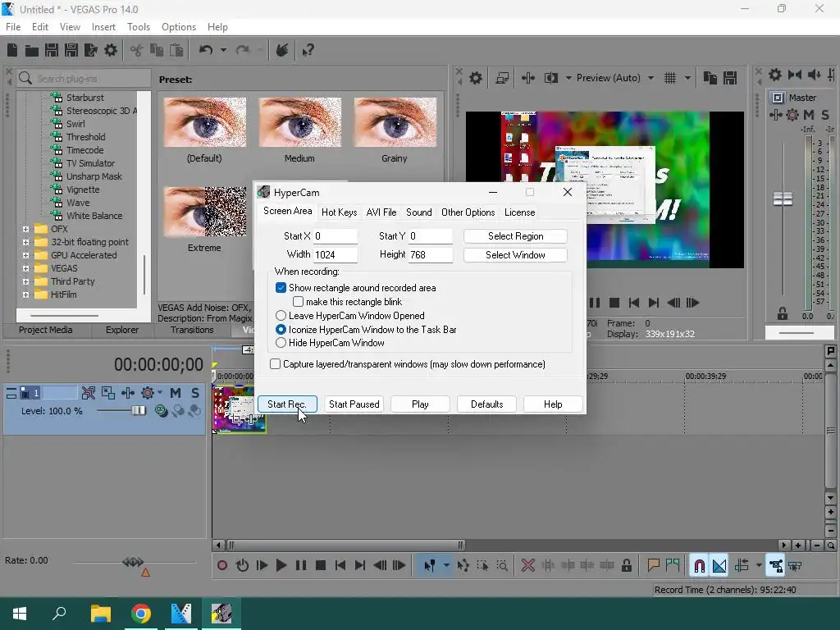840x630 pixels.
Task: Click the Record button in transport bar
Action: [222, 565]
